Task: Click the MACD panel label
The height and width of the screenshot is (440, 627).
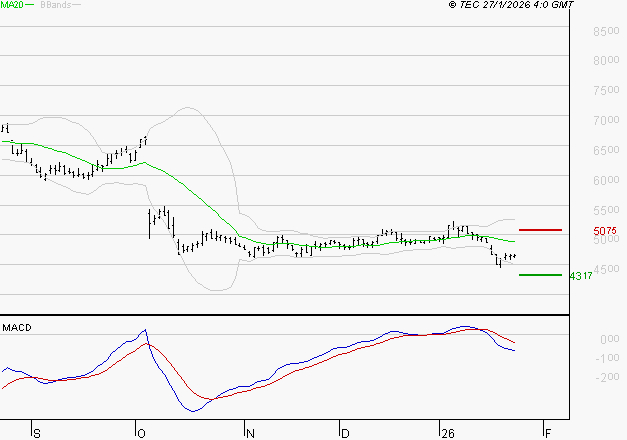Action: [x=17, y=328]
